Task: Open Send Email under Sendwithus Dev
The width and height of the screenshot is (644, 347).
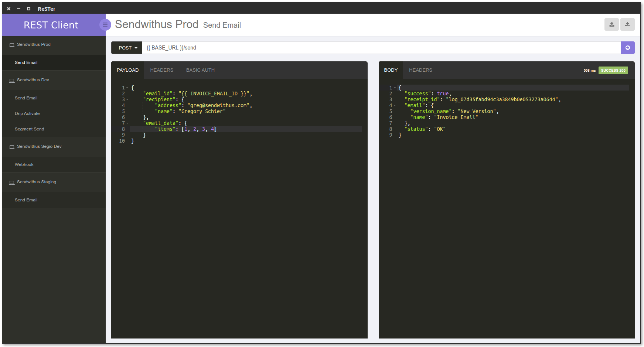Action: [x=54, y=98]
